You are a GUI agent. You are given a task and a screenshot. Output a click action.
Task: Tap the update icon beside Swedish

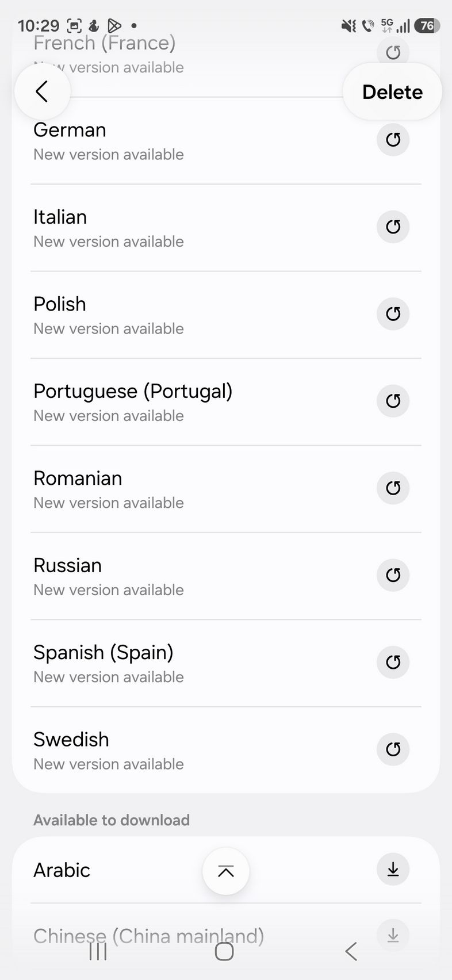point(393,749)
